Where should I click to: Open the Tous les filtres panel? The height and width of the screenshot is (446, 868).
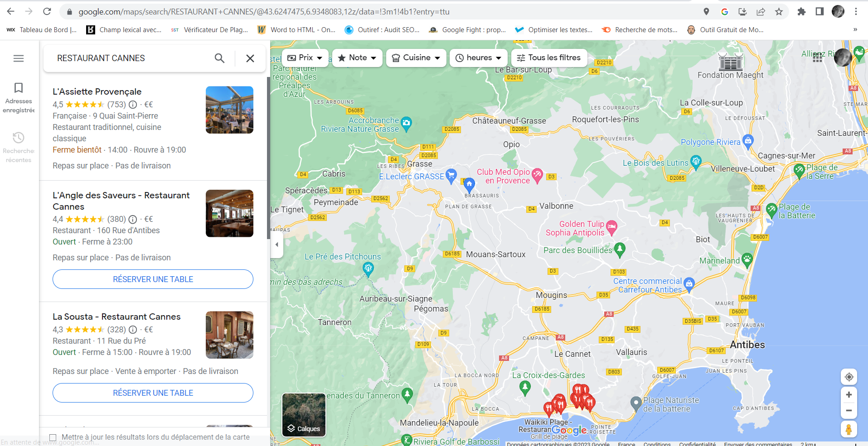tap(549, 58)
